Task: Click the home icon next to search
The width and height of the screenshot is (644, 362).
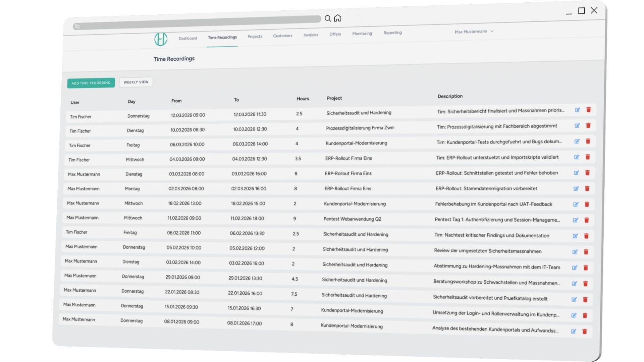Action: click(x=338, y=18)
